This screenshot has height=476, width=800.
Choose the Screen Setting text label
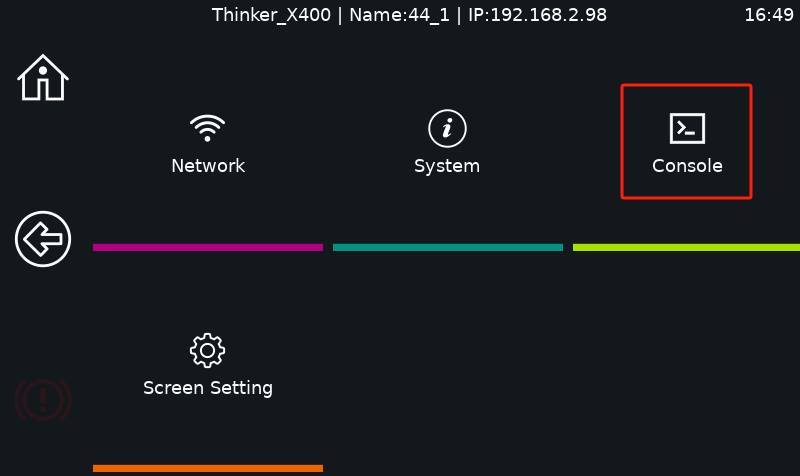(x=208, y=387)
